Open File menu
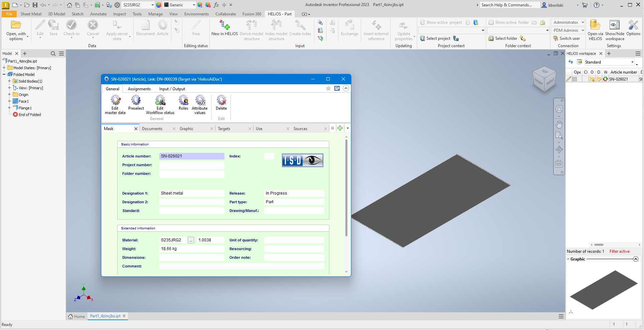The height and width of the screenshot is (330, 644). [9, 14]
